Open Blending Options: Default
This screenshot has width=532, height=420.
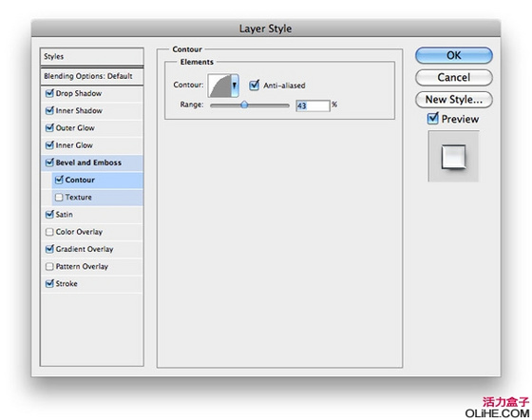coord(91,76)
